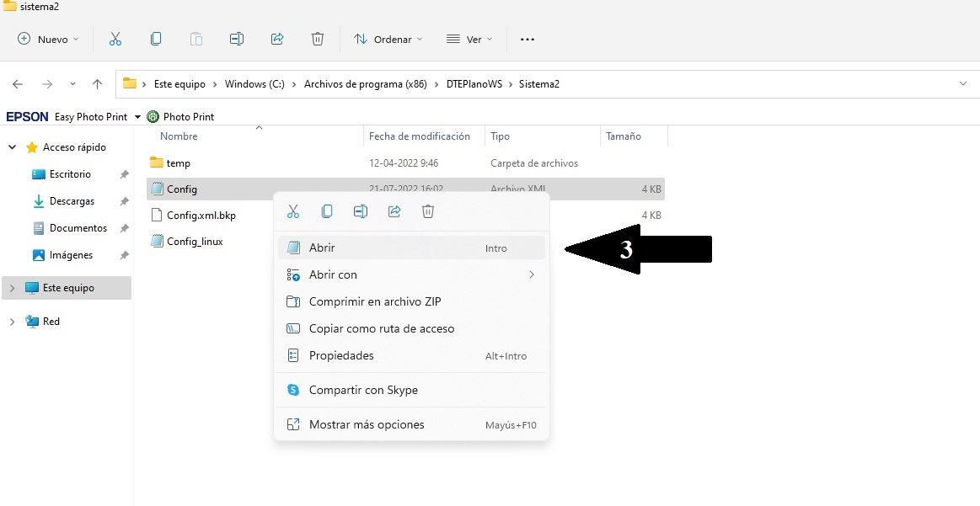
Task: Click Mostrar más opciones entry
Action: 367,424
